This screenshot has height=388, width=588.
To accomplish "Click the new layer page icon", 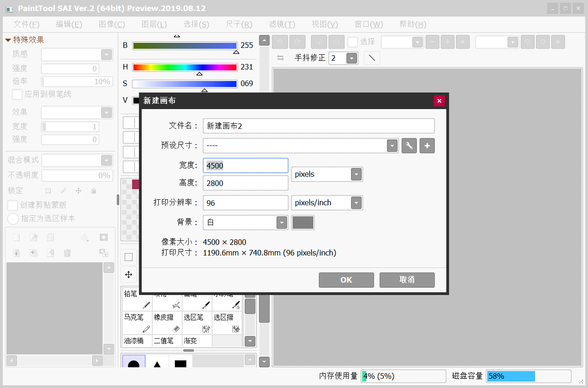I will [x=16, y=237].
